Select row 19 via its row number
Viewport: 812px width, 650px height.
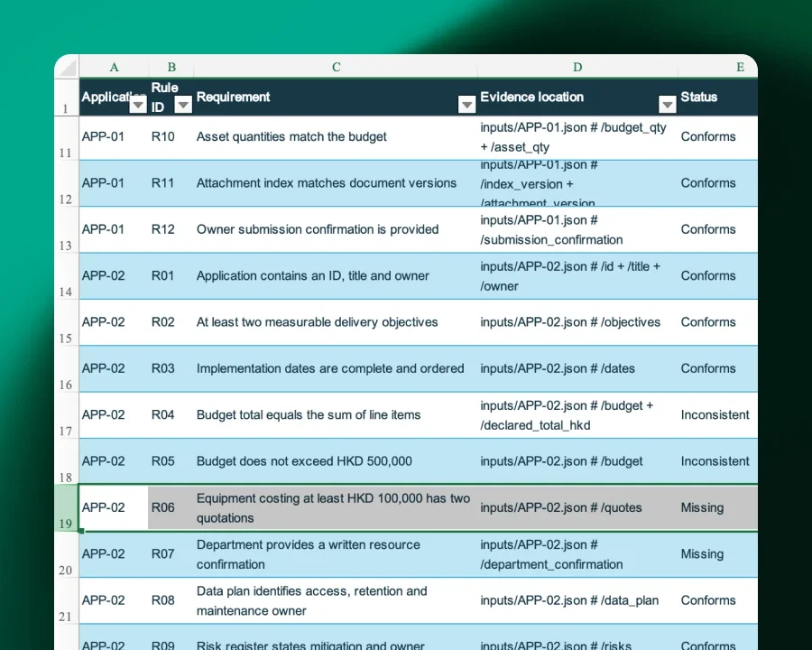pyautogui.click(x=66, y=508)
